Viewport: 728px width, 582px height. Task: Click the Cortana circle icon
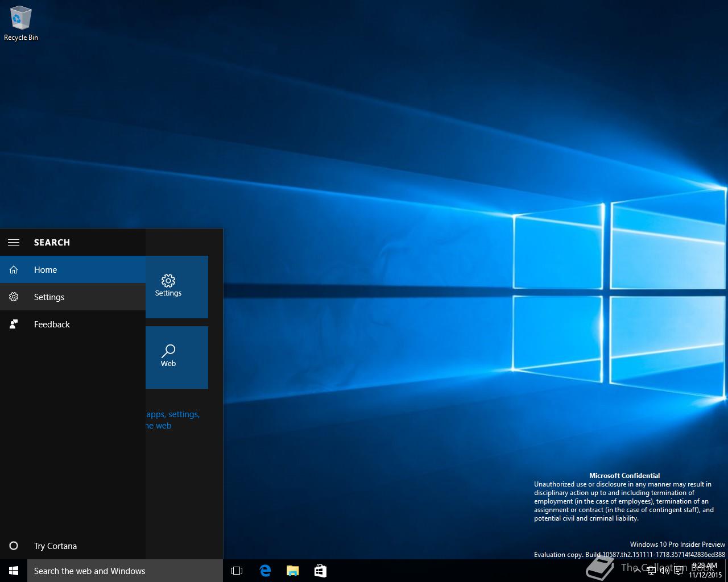tap(14, 546)
